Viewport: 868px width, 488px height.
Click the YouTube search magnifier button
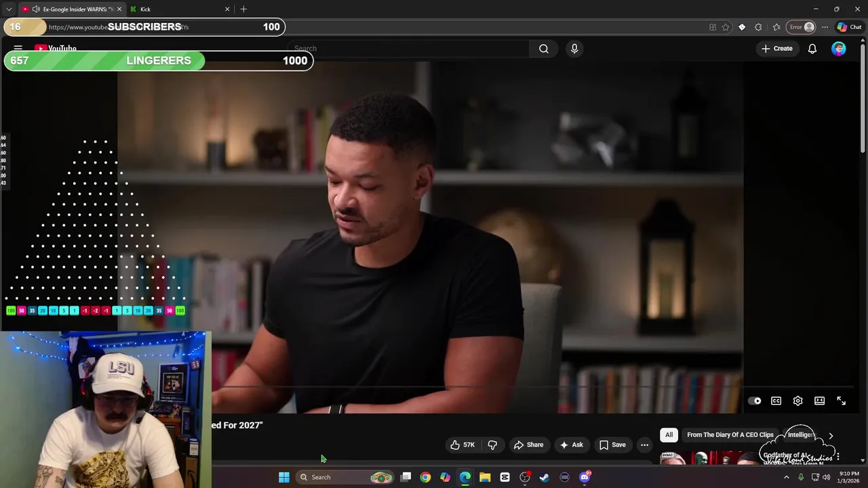point(544,49)
